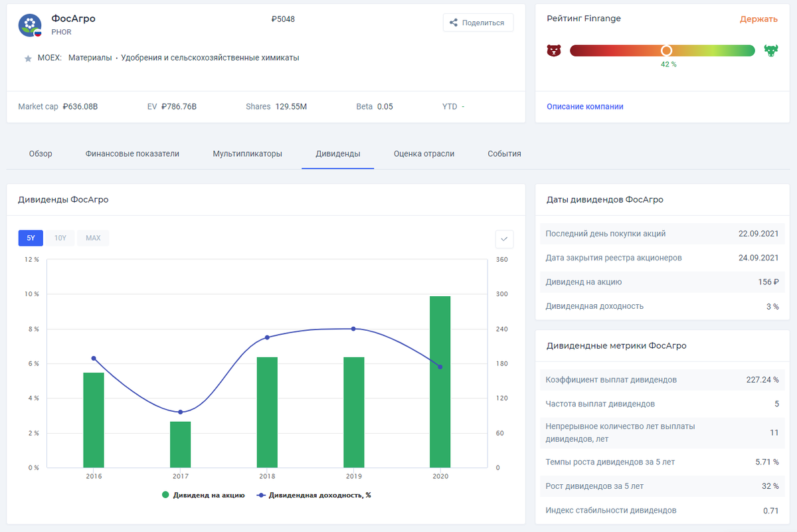Open the Оценка отрасли tab

[424, 153]
